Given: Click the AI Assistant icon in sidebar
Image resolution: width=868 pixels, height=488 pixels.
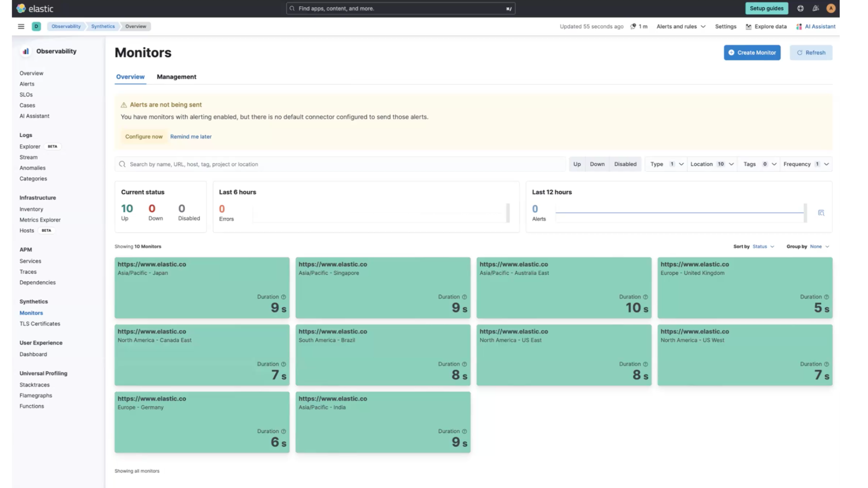Looking at the screenshot, I should (x=34, y=116).
